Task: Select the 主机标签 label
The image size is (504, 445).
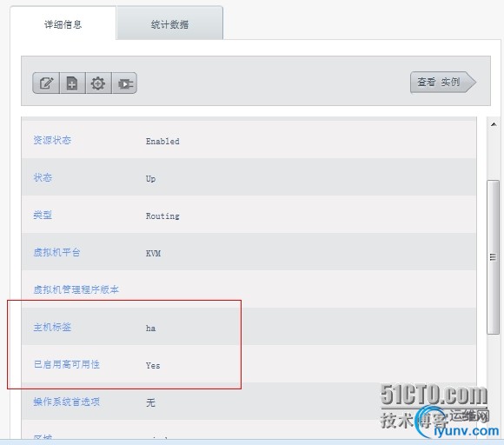Action: (52, 327)
